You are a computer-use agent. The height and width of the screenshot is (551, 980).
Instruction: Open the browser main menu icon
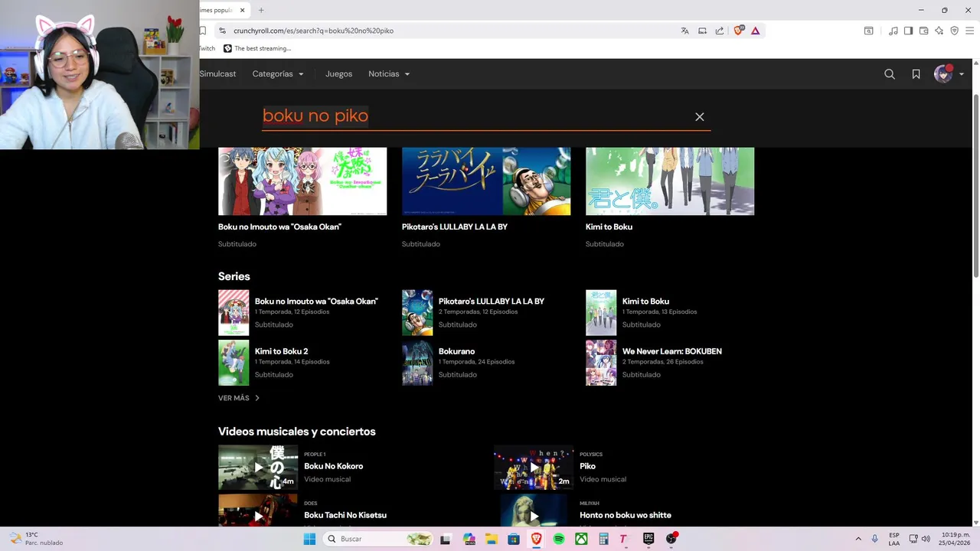click(x=970, y=31)
